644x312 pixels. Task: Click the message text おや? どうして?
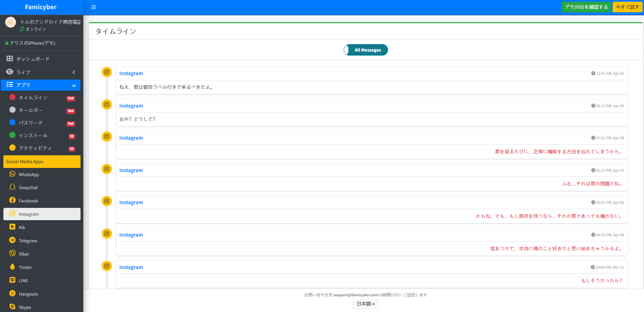(137, 119)
